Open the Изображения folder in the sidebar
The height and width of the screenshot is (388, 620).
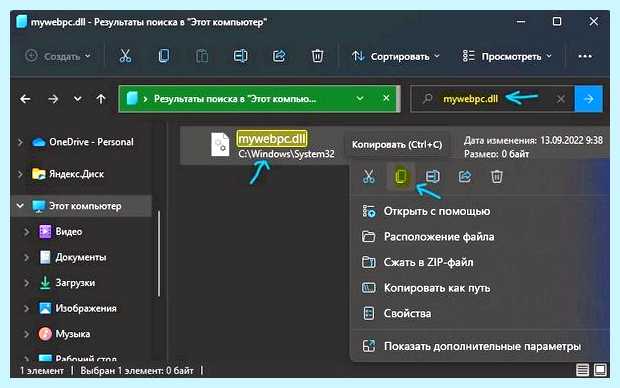click(x=85, y=309)
